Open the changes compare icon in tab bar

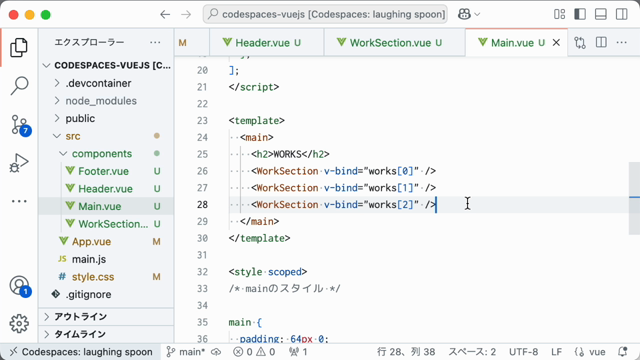pos(580,42)
